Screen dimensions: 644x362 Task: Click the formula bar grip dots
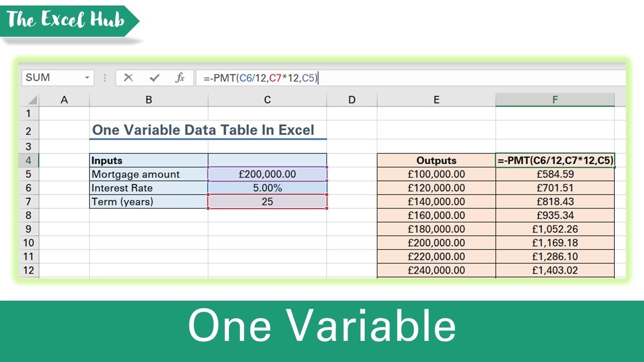(105, 77)
